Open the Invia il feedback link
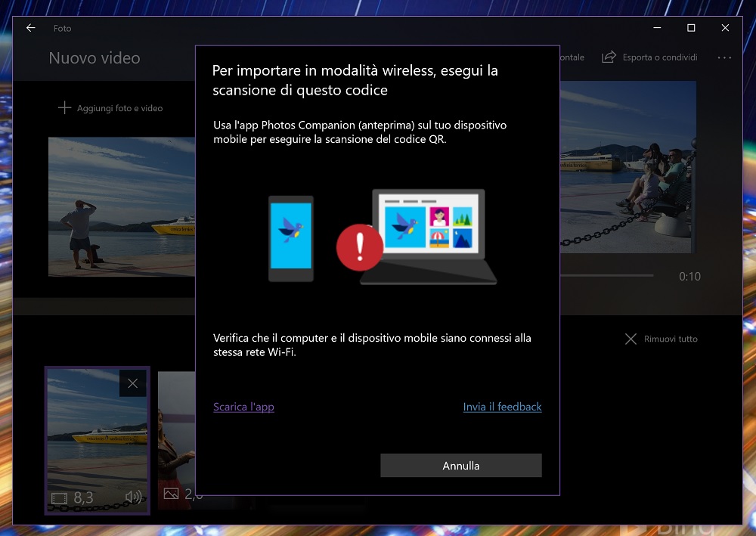 click(x=503, y=407)
